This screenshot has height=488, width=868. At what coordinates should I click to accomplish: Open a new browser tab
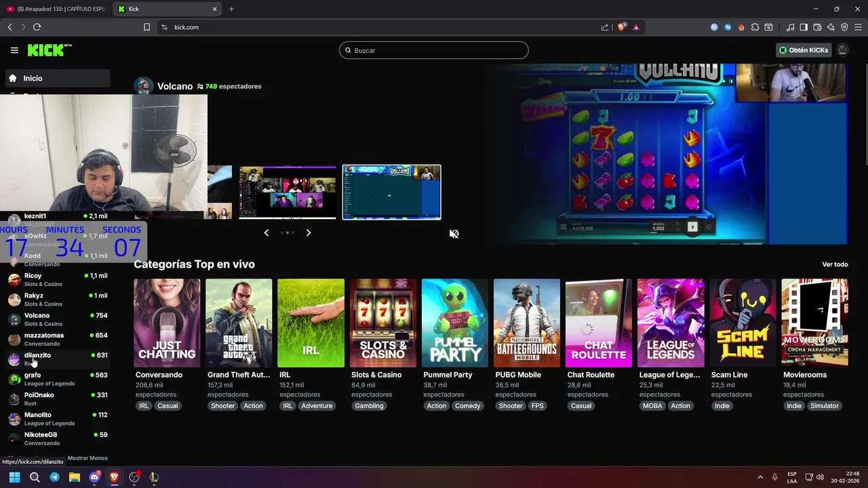pyautogui.click(x=231, y=9)
